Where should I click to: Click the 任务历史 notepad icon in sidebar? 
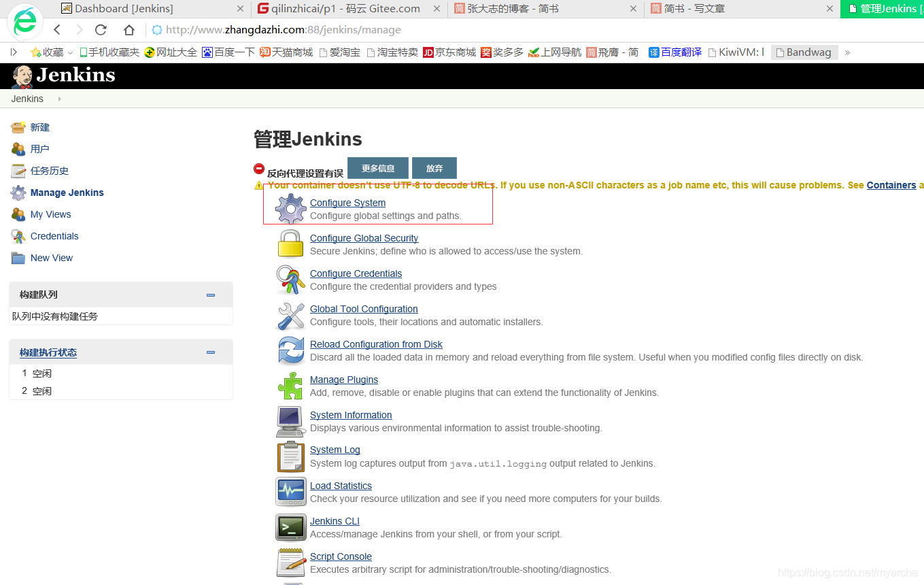tap(18, 171)
